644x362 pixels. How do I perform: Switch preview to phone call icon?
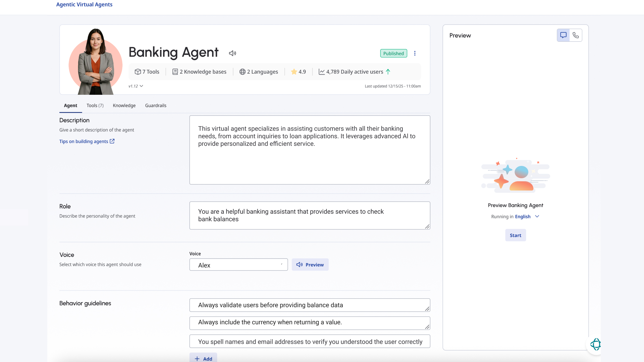[576, 35]
